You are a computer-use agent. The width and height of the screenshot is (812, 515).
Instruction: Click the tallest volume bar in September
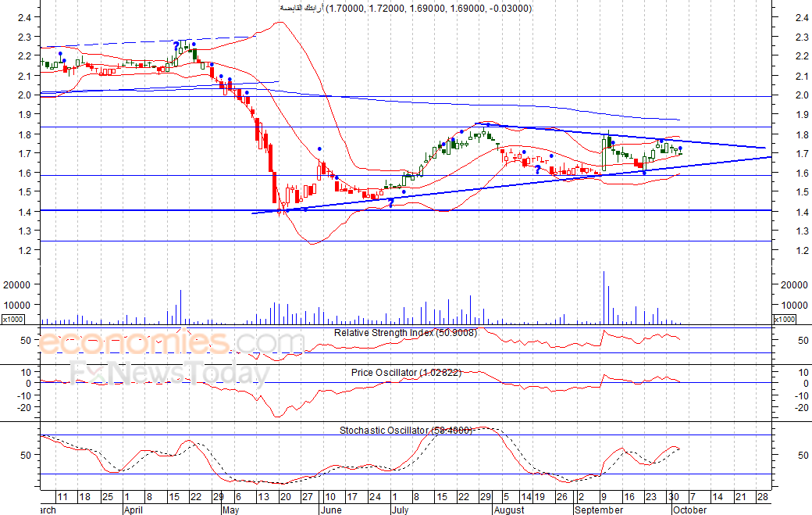604,298
